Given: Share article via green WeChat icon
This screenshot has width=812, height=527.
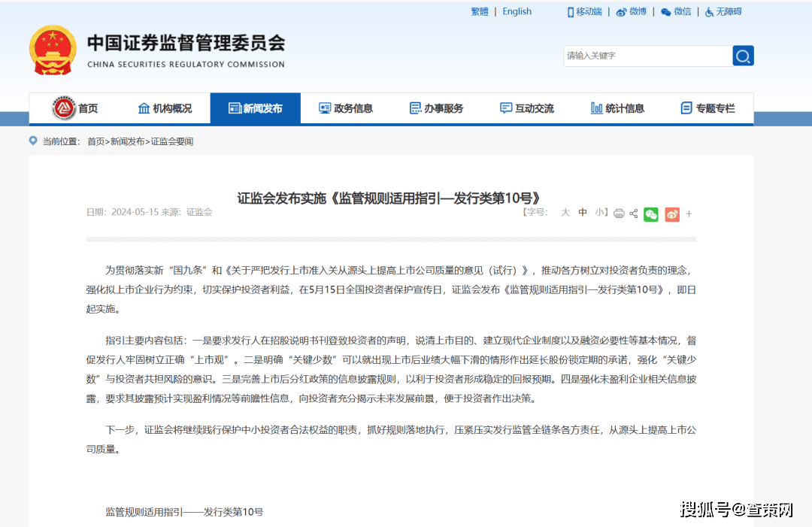Looking at the screenshot, I should point(651,214).
